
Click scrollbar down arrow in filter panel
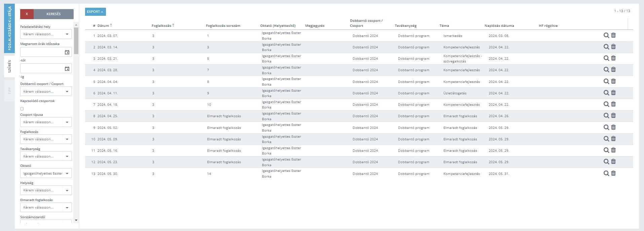tap(76, 220)
